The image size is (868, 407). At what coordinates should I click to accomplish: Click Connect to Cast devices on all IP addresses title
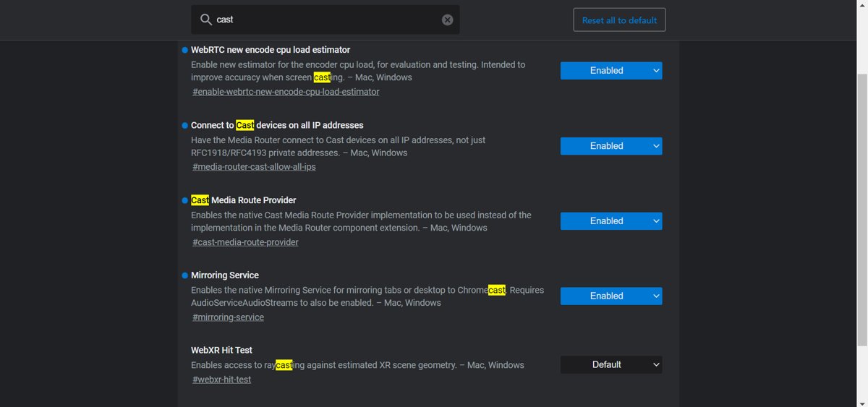(277, 125)
